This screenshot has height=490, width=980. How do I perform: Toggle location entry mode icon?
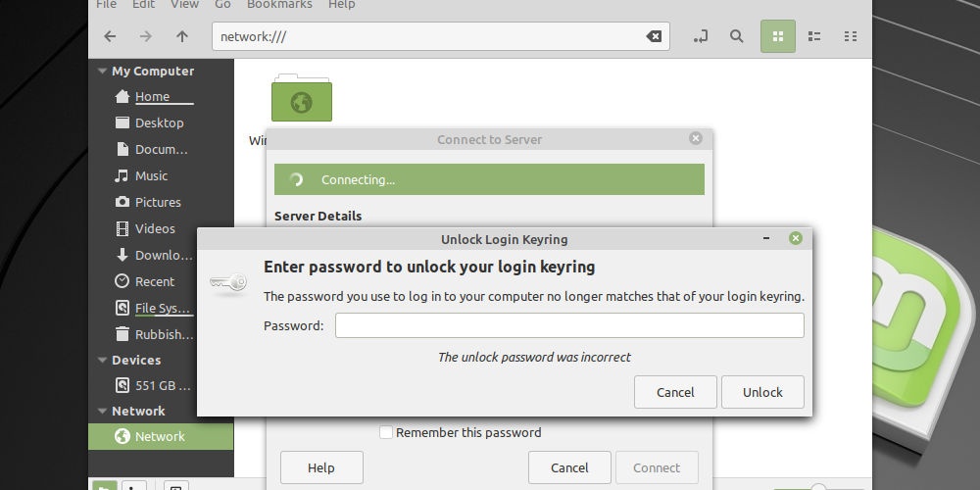click(700, 36)
